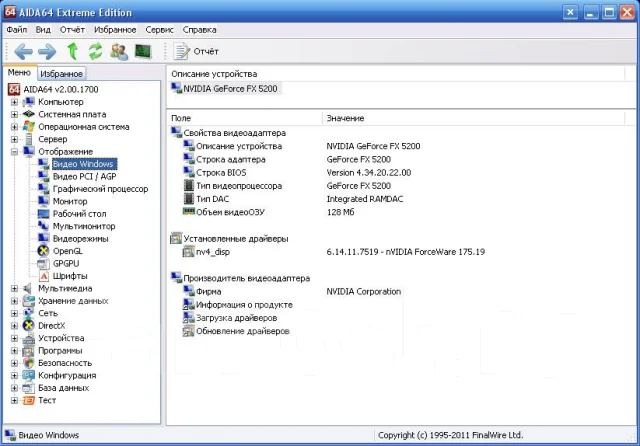The image size is (640, 446).
Task: Open the Справка menu
Action: coord(199,30)
